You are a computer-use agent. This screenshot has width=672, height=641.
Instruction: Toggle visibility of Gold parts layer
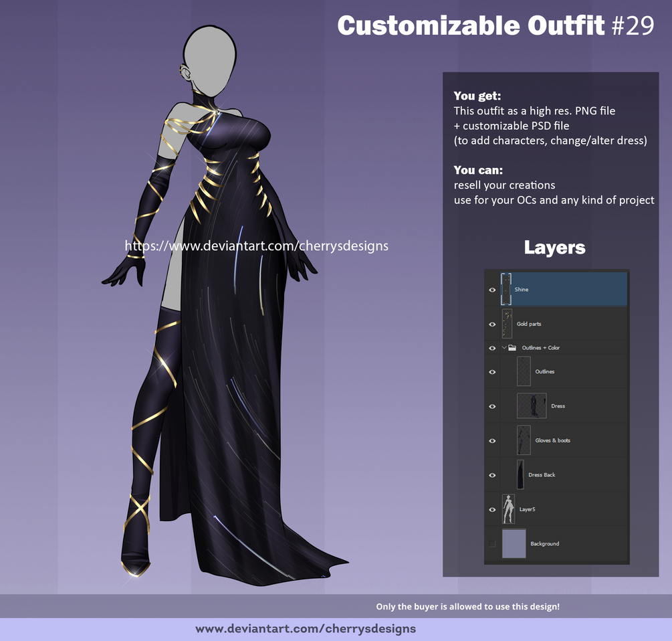coord(492,324)
